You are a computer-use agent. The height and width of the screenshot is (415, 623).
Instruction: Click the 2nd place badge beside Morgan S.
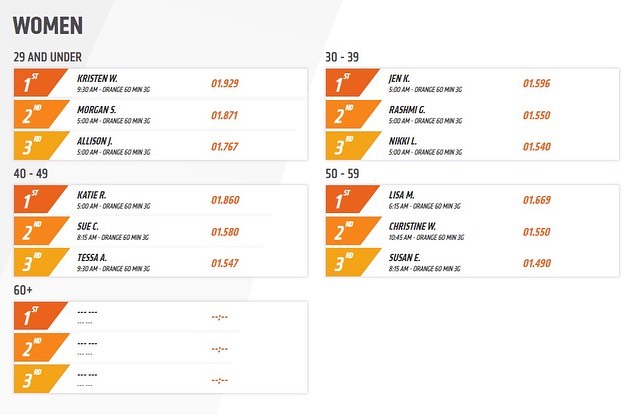pos(38,114)
